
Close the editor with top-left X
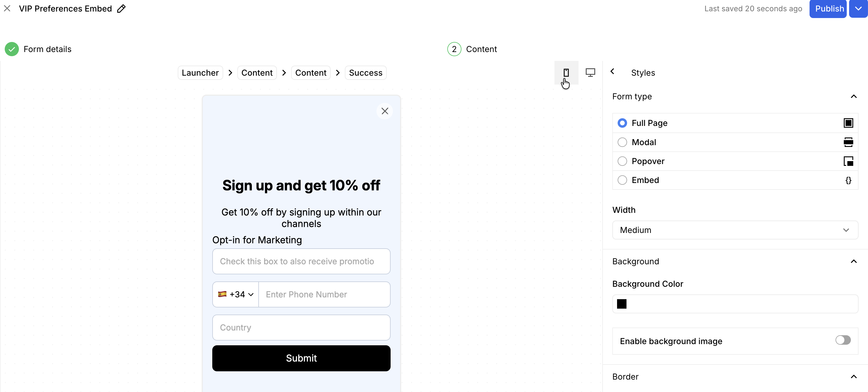[x=7, y=9]
